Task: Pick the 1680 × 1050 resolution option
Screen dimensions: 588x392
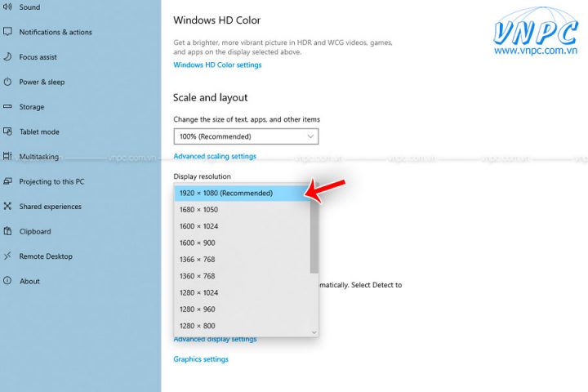Action: click(x=198, y=210)
